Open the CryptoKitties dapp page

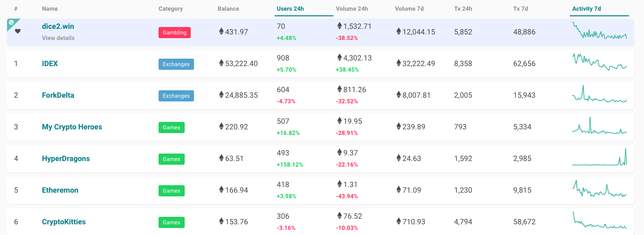(64, 222)
